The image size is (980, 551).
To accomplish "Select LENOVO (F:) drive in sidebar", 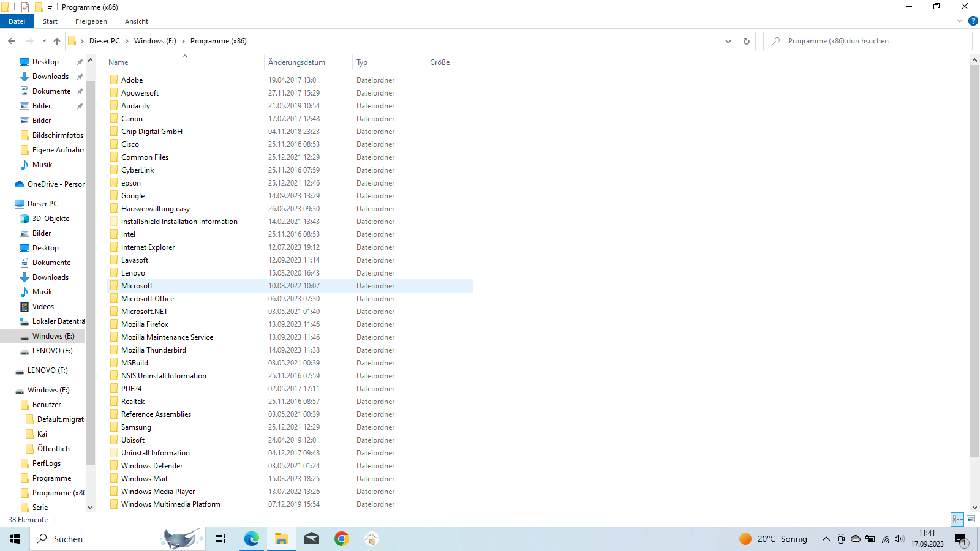I will point(52,351).
